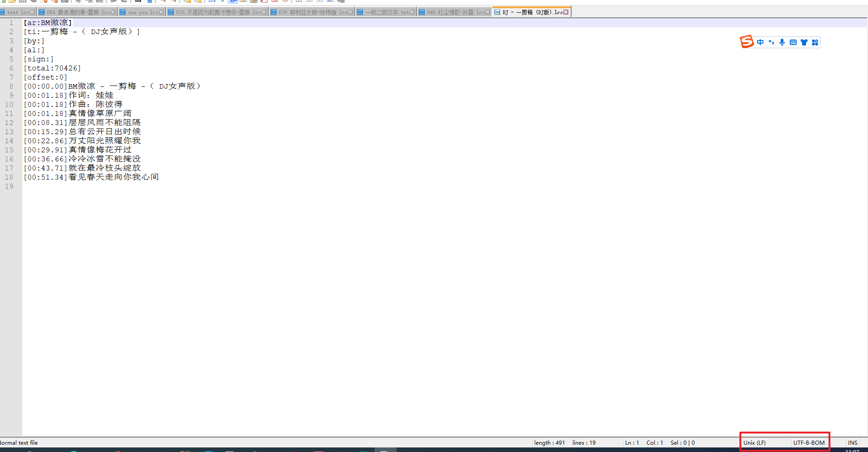The image size is (868, 452).
Task: Click the UTF-8-BOM encoding status entry
Action: [x=809, y=442]
